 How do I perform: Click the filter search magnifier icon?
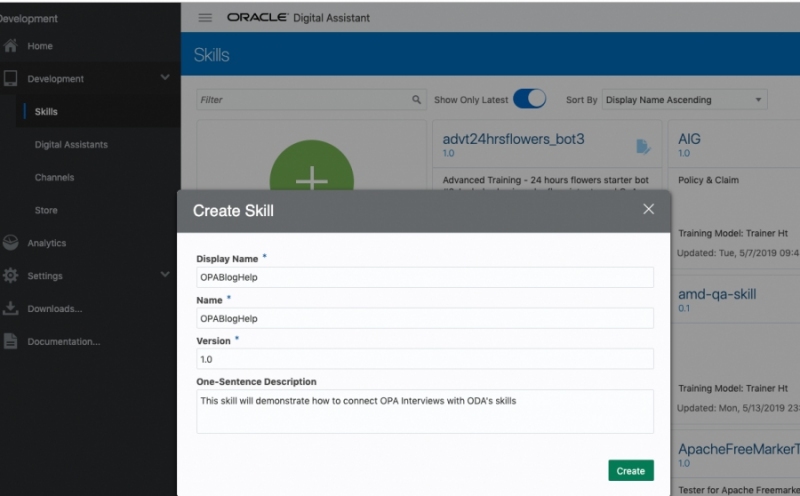(416, 100)
